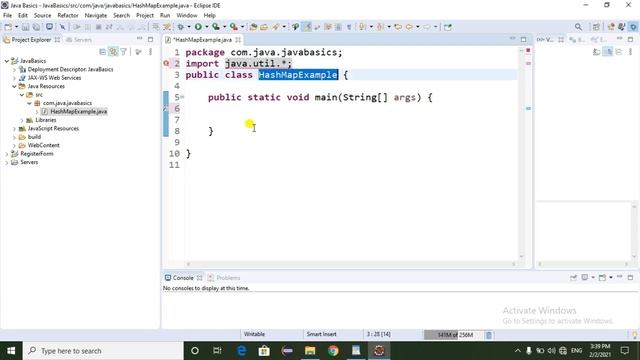Click the External Tools run icon

pyautogui.click(x=233, y=27)
